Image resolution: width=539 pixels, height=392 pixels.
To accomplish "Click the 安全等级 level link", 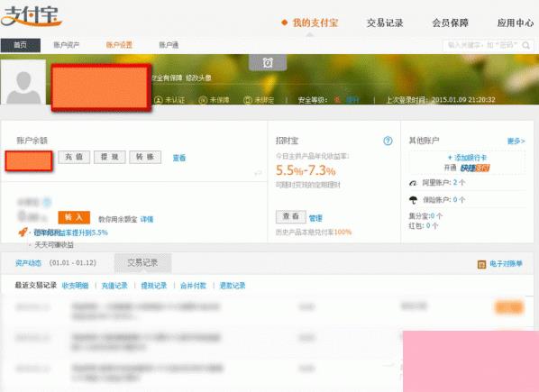I will coord(352,100).
